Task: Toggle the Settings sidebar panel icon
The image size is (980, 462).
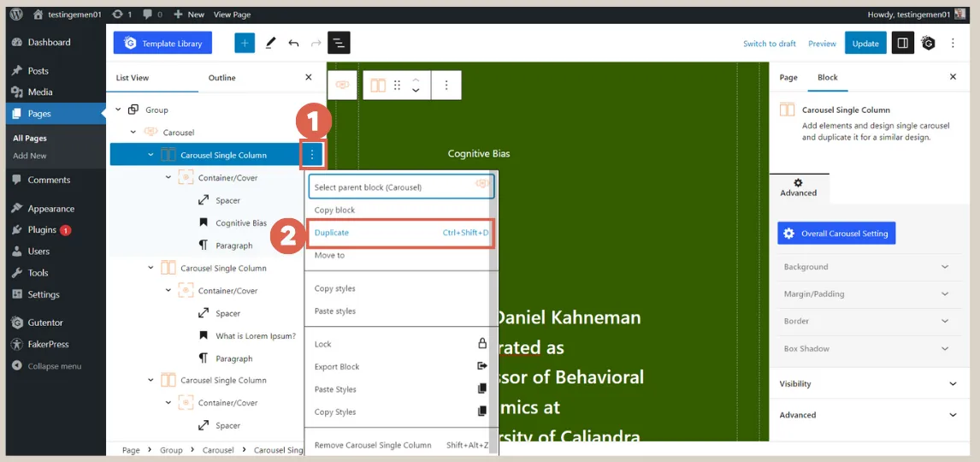Action: pos(902,43)
